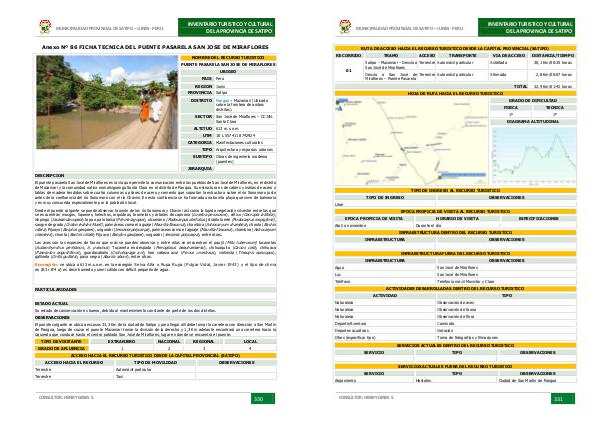The width and height of the screenshot is (600, 424).
Task: Open the route map image
Action: tap(411, 141)
